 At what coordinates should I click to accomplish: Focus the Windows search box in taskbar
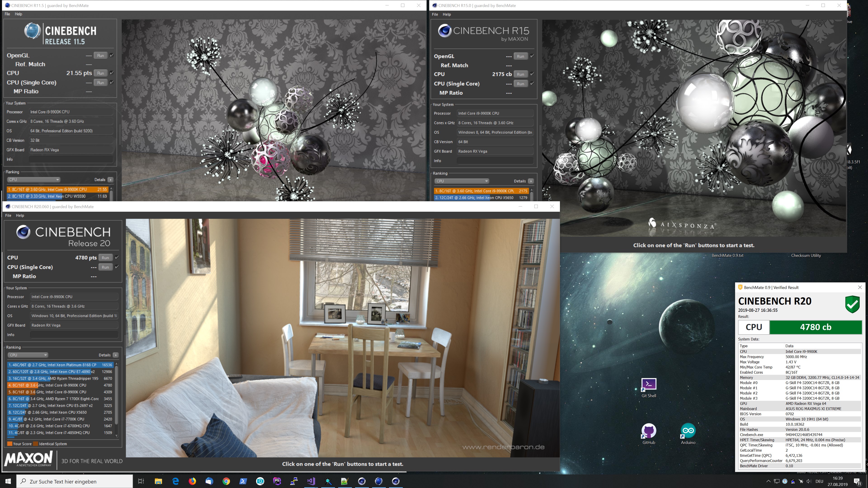(x=74, y=481)
